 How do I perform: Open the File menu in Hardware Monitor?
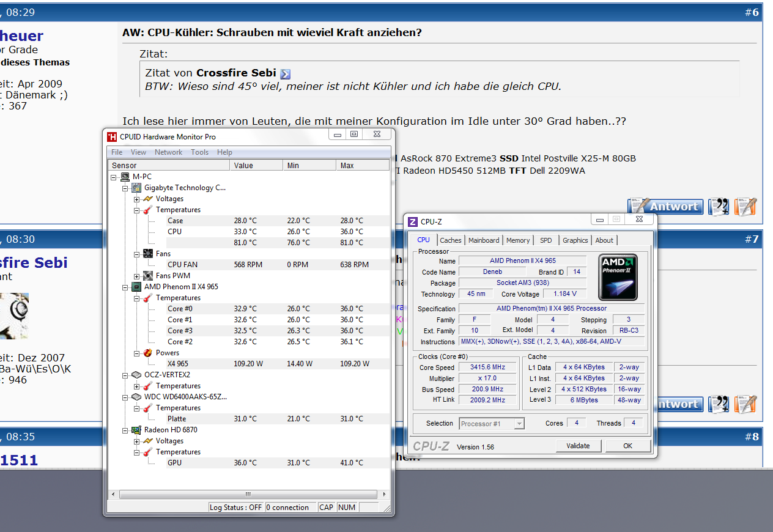(x=117, y=152)
